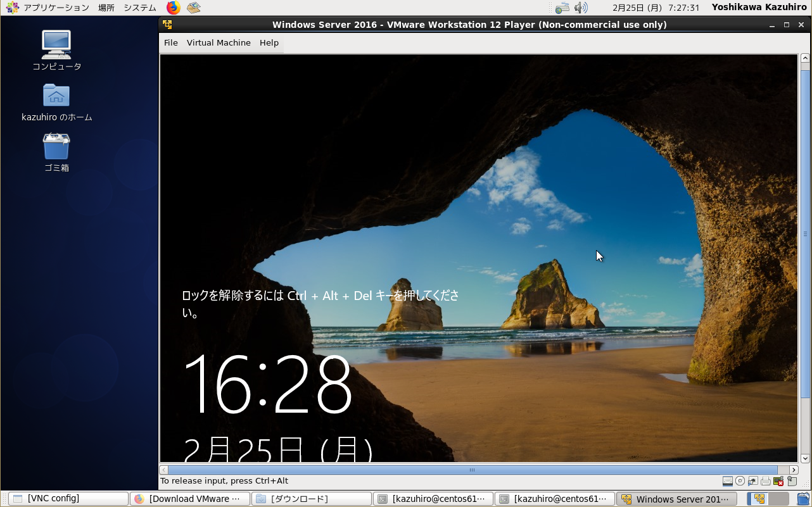
Task: Switch to Download VMware Firefox taskbar window
Action: [x=189, y=499]
